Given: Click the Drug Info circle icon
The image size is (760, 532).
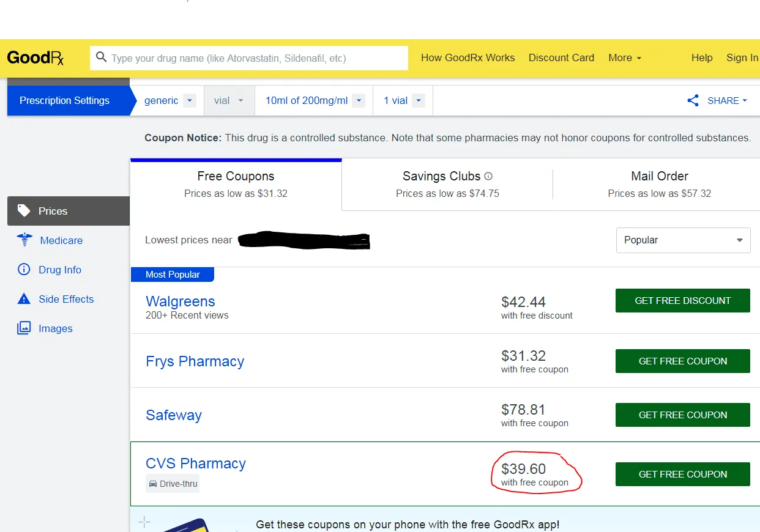Looking at the screenshot, I should tap(24, 270).
